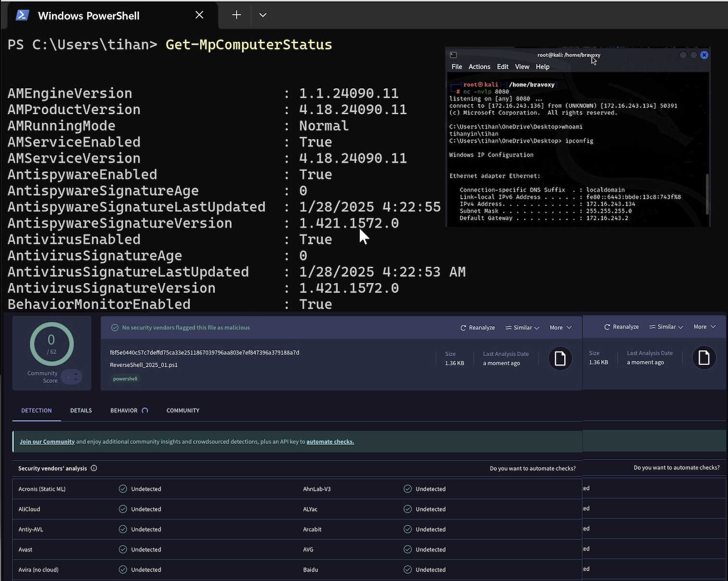The height and width of the screenshot is (581, 728).
Task: Open a new terminal tab with plus
Action: tap(237, 15)
